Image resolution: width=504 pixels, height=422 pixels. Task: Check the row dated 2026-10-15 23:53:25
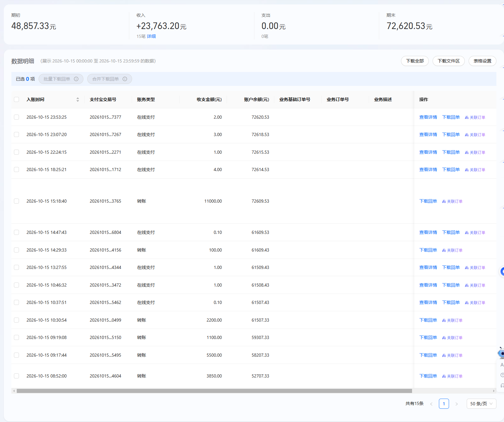tap(16, 117)
